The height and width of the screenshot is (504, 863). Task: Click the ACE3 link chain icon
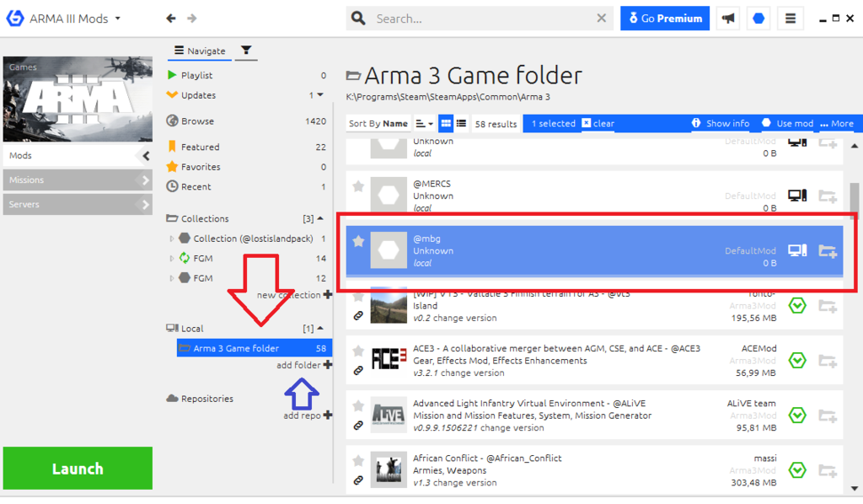coord(358,370)
